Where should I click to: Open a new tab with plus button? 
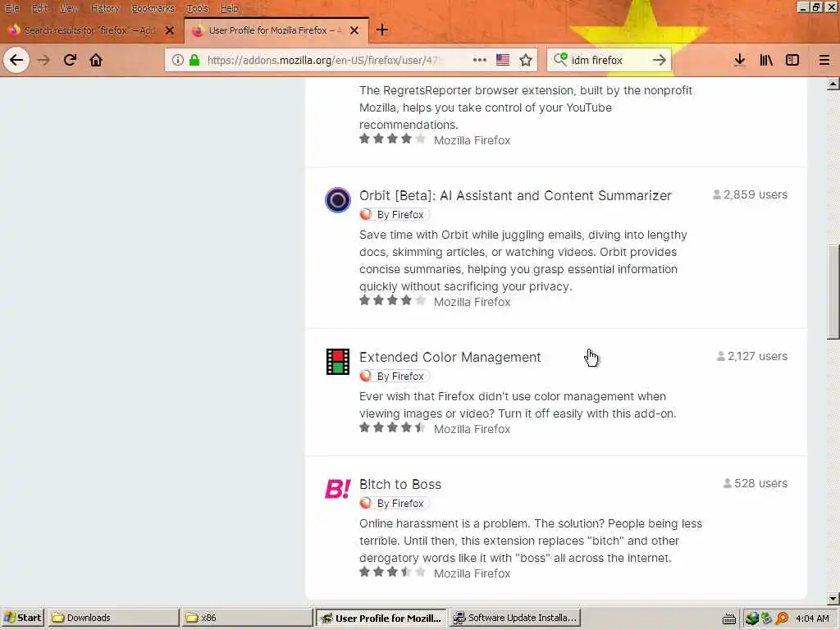click(382, 30)
